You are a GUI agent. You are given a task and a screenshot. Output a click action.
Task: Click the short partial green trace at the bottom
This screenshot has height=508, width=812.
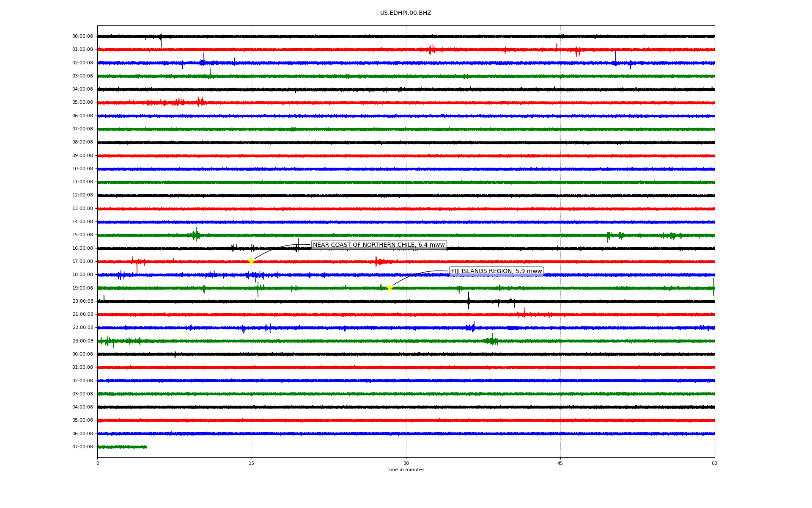[122, 447]
